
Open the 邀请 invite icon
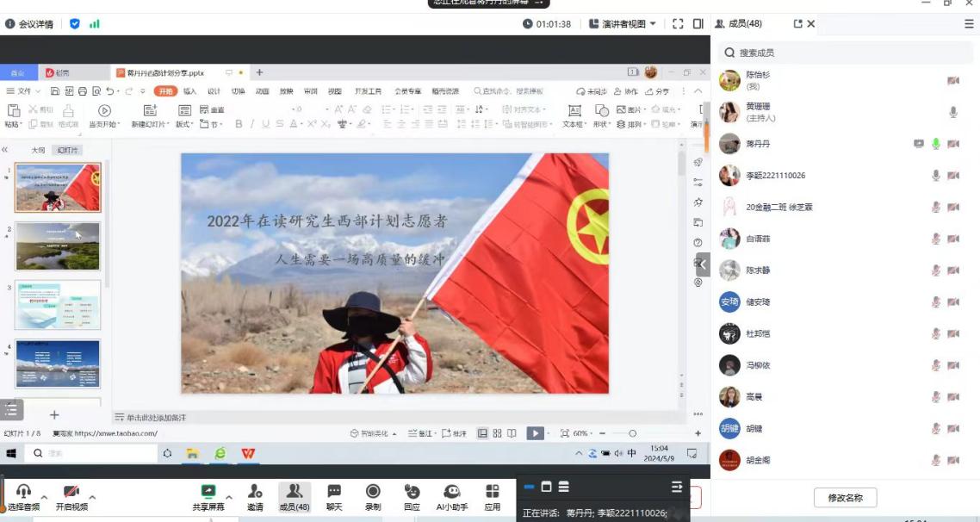[255, 493]
